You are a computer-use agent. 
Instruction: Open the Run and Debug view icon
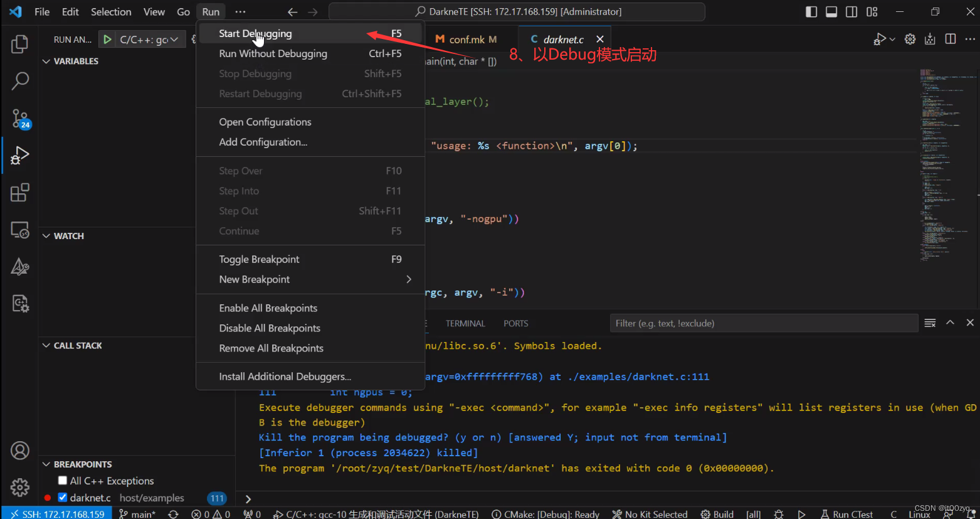click(x=20, y=155)
